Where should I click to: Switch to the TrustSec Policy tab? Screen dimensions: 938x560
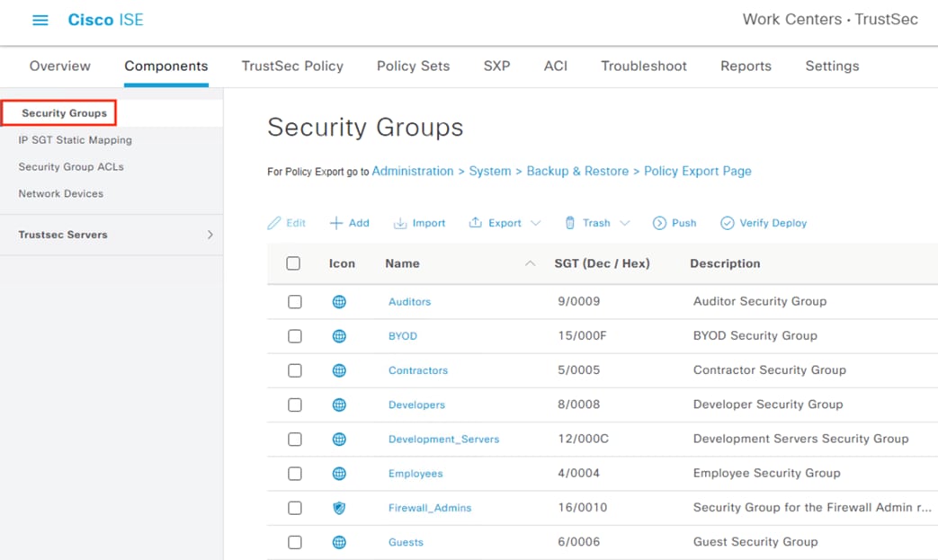(x=292, y=66)
